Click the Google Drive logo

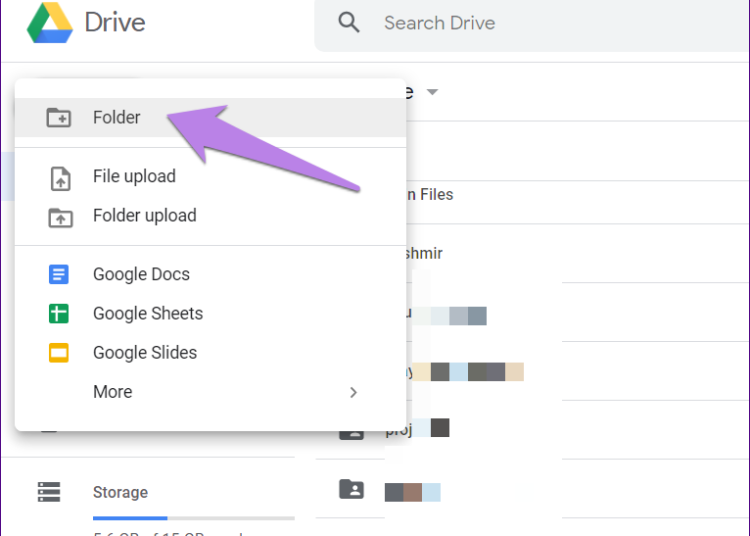pyautogui.click(x=50, y=22)
